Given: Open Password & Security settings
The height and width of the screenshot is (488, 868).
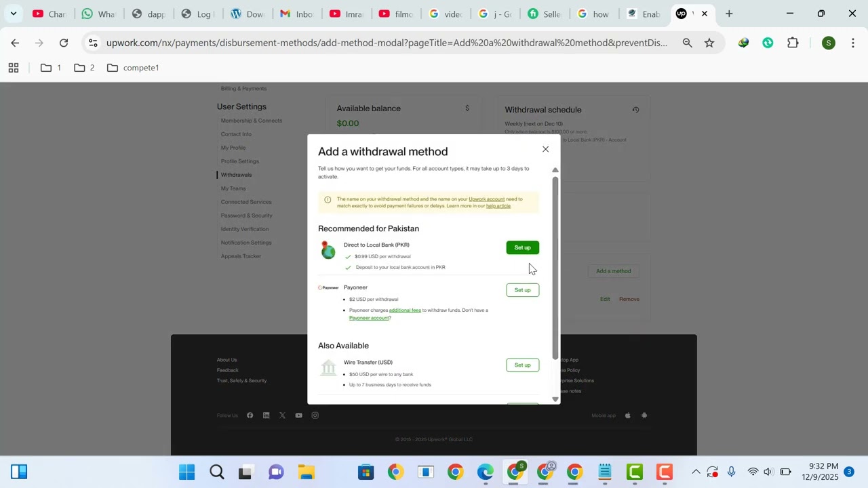Looking at the screenshot, I should [x=246, y=216].
